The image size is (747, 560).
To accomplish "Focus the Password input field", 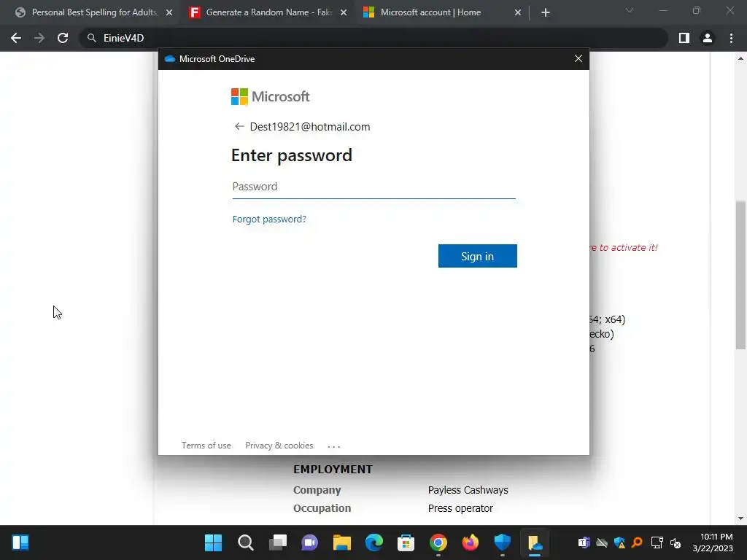I will (373, 187).
